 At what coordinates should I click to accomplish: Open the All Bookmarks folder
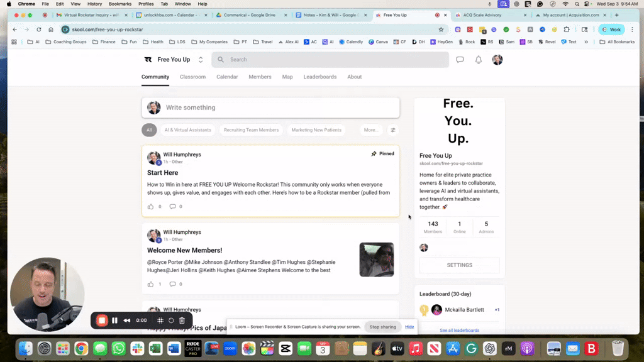(617, 42)
